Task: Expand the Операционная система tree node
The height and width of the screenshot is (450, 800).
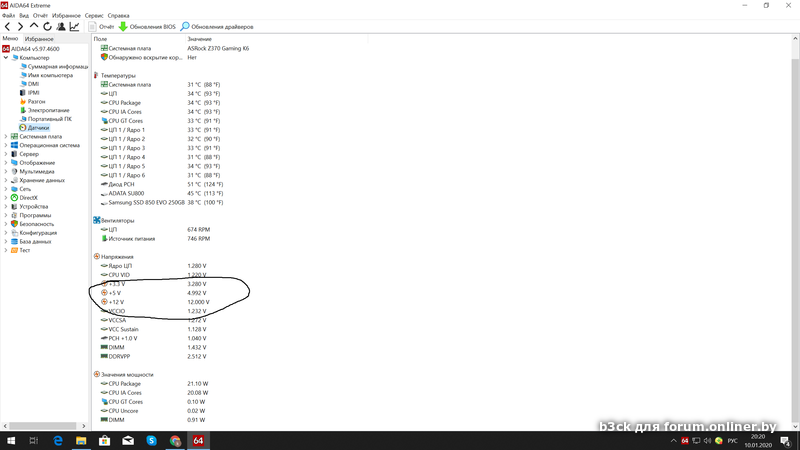Action: tap(6, 145)
